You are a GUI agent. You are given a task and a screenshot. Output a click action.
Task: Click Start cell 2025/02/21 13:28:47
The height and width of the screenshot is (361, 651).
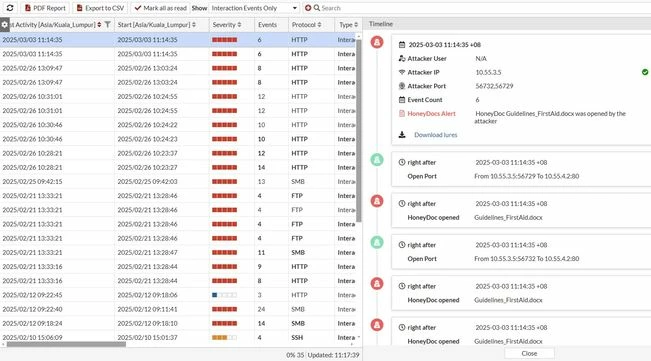[x=147, y=253]
